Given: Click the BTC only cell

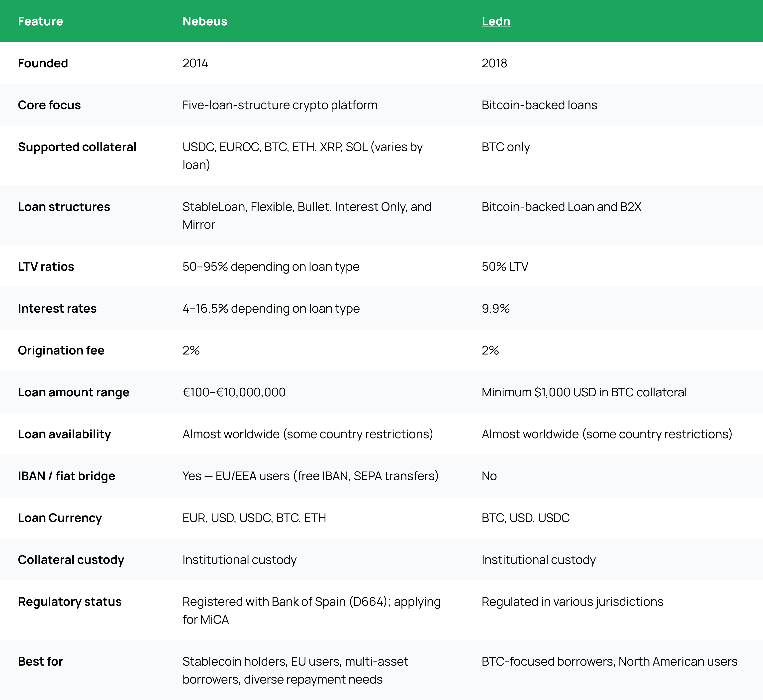Looking at the screenshot, I should (505, 147).
